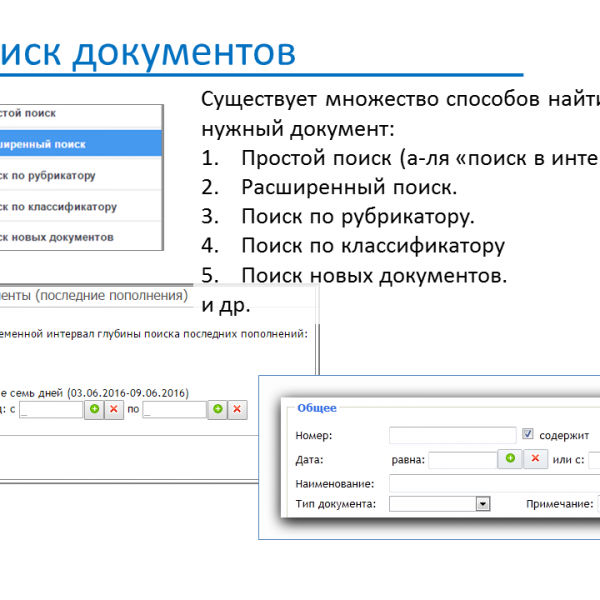Viewport: 600px width, 600px height.
Task: Open 'Простой поиск' menu item
Action: click(x=80, y=114)
